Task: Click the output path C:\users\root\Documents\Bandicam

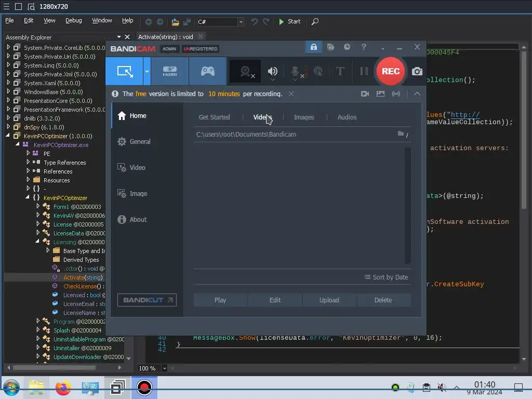Action: (246, 135)
